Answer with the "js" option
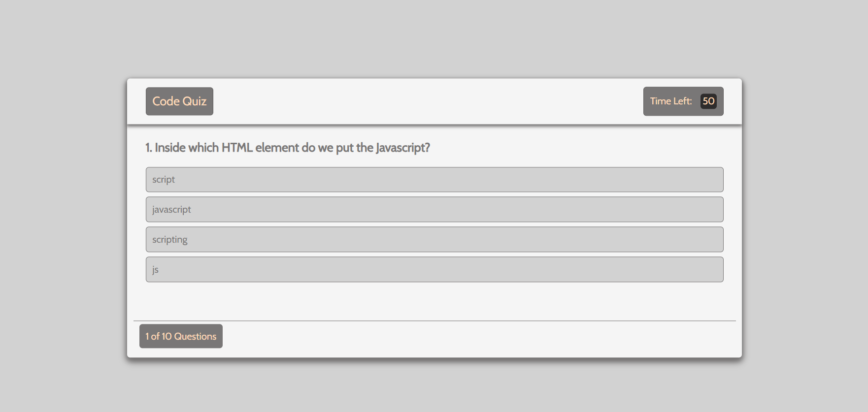The height and width of the screenshot is (412, 868). pos(434,270)
